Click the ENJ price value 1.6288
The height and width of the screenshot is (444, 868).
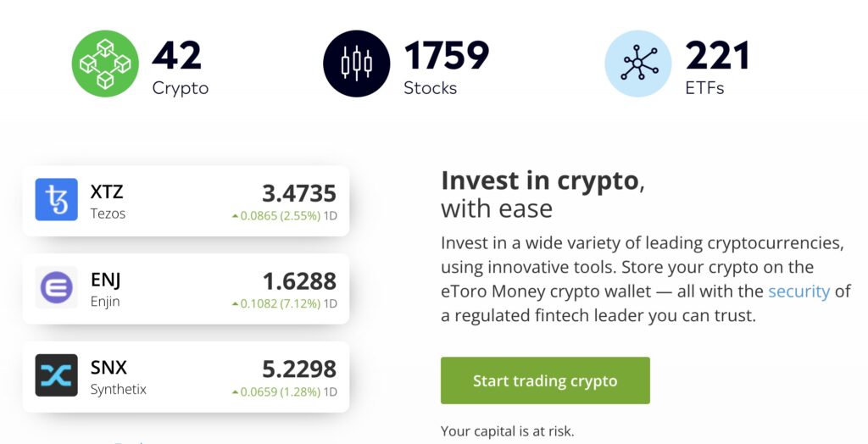tap(299, 281)
